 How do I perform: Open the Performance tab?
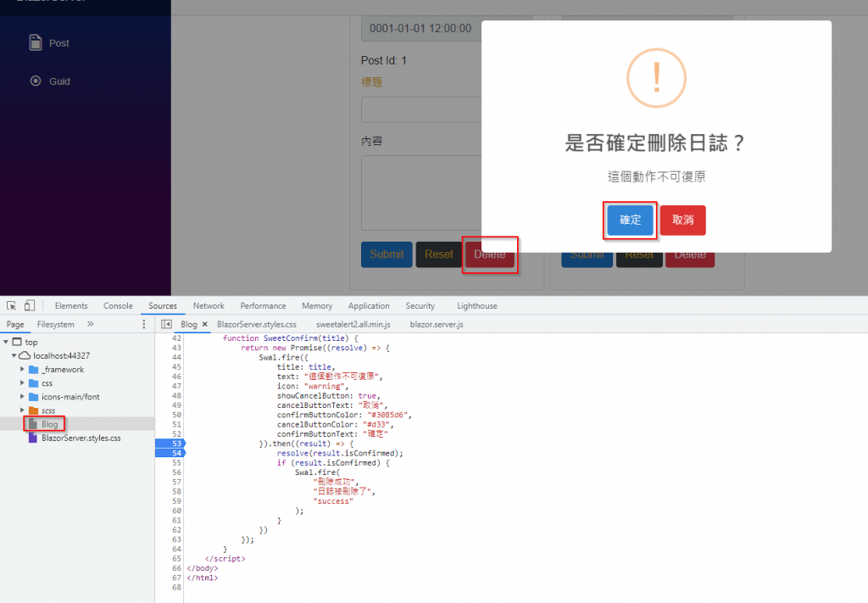click(x=263, y=305)
